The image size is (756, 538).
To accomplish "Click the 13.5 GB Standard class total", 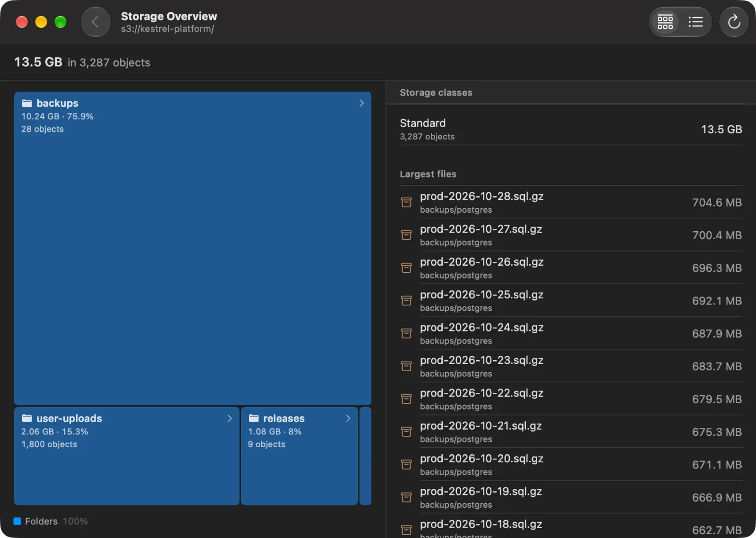I will point(722,129).
